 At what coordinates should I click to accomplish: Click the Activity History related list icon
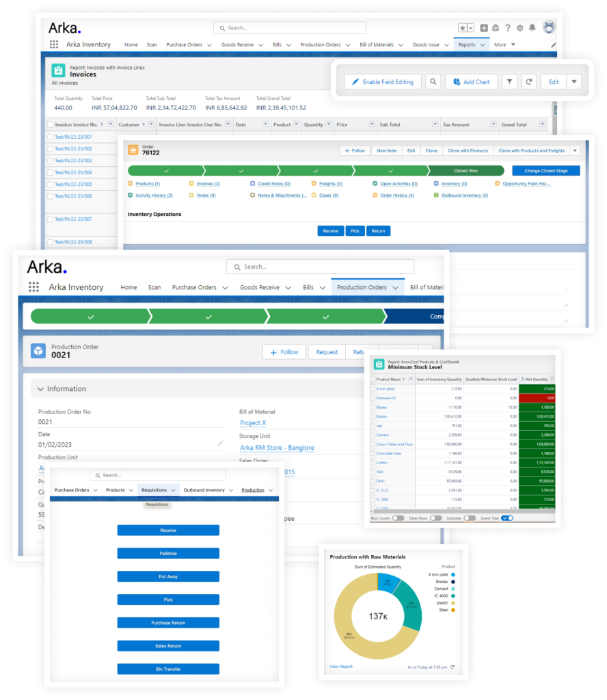pos(131,195)
